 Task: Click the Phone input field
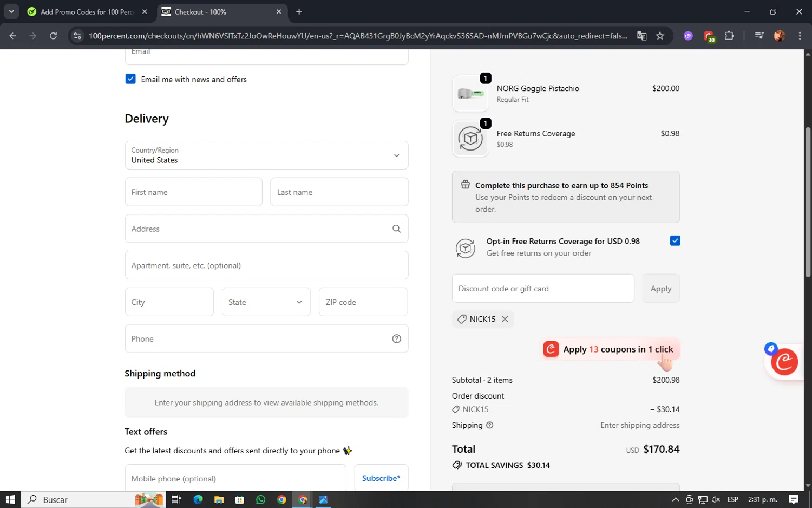click(x=266, y=338)
